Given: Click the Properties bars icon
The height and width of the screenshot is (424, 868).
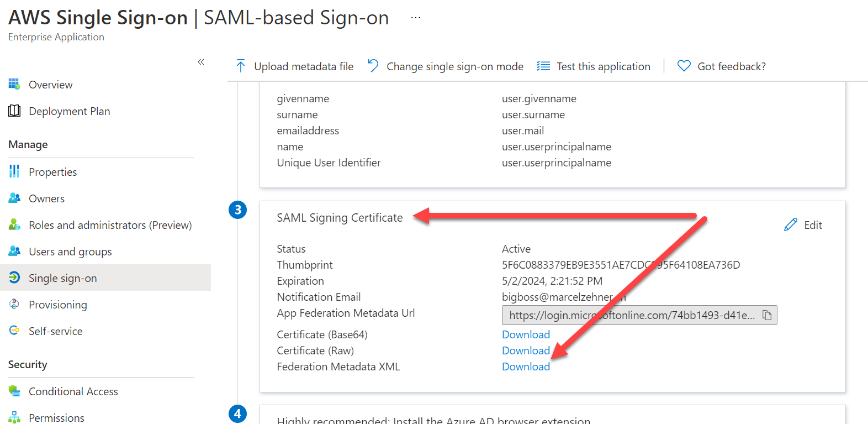Looking at the screenshot, I should pos(14,172).
